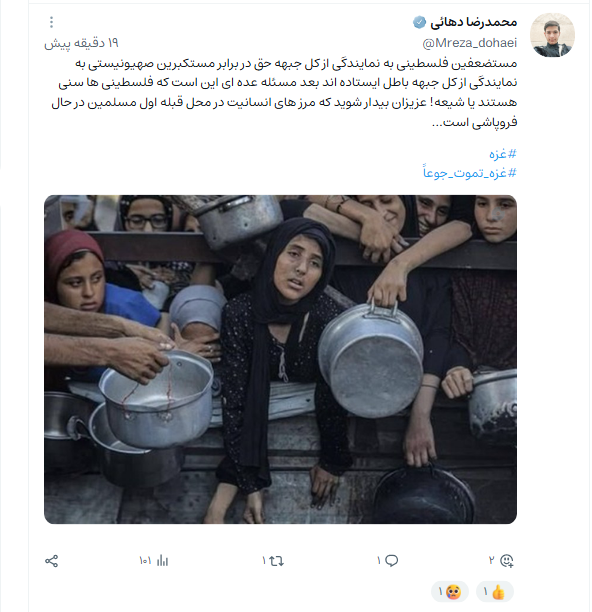
Task: Toggle the thumbs up reaction pill
Action: 494,592
